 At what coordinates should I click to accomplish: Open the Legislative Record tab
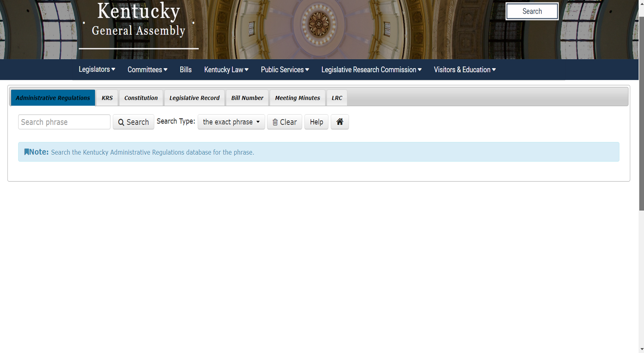tap(194, 98)
